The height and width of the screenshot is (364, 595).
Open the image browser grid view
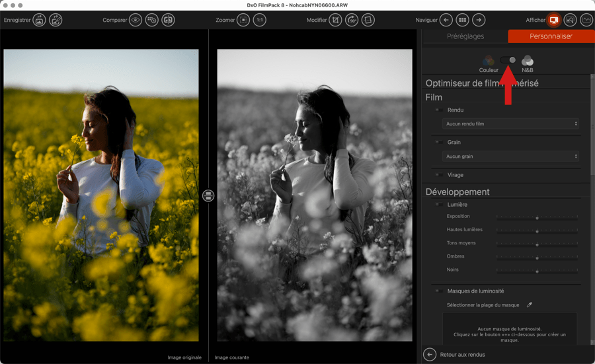tap(463, 20)
